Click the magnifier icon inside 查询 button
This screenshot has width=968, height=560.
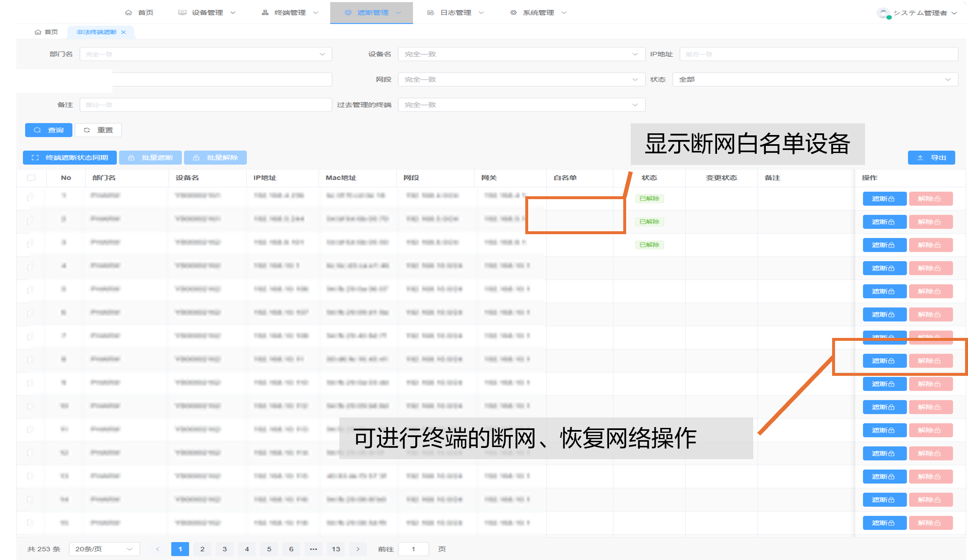point(38,130)
